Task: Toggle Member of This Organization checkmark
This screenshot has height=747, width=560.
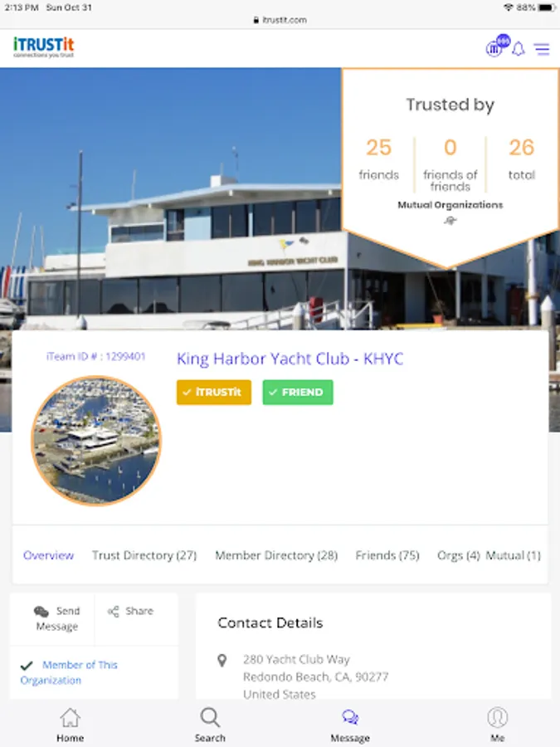Action: [27, 665]
